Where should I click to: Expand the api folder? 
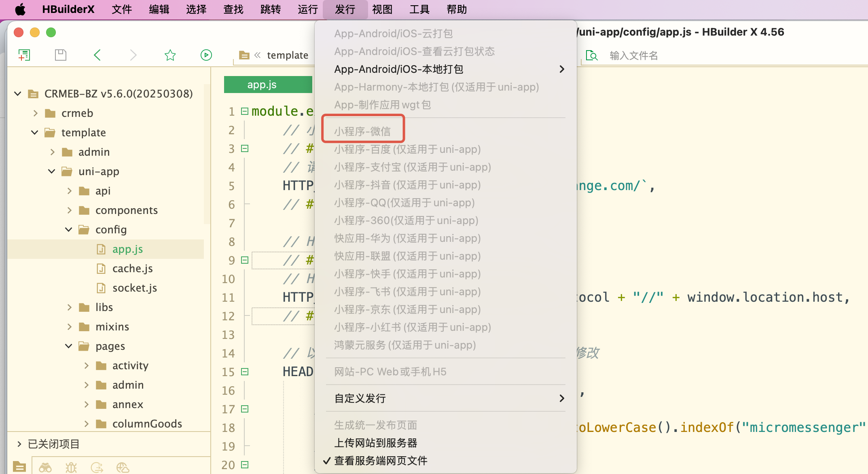click(x=69, y=191)
